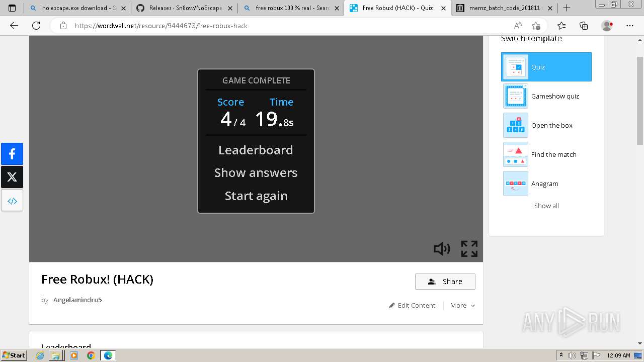Open media player from taskbar
This screenshot has width=644, height=362.
point(74,355)
